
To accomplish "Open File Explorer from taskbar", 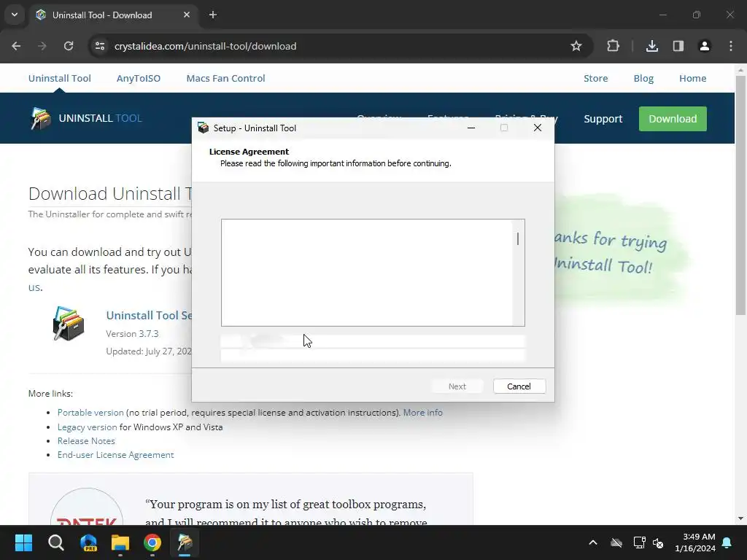I will [x=120, y=542].
